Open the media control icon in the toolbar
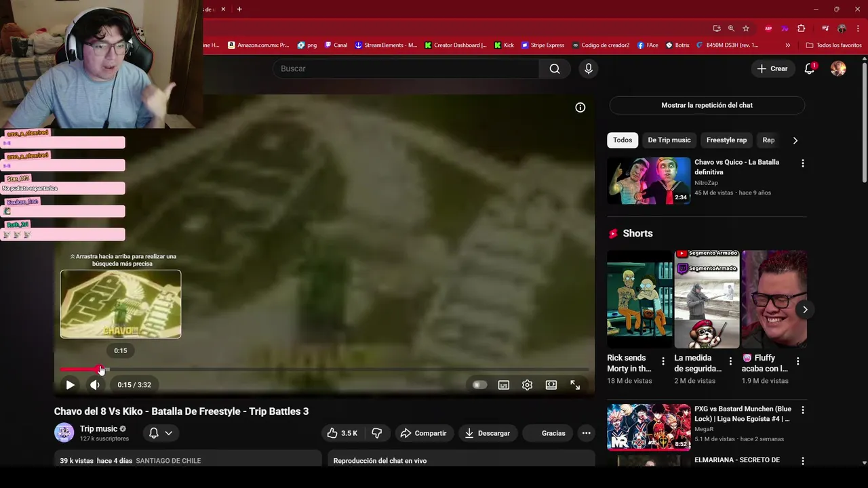This screenshot has height=488, width=868. (825, 28)
